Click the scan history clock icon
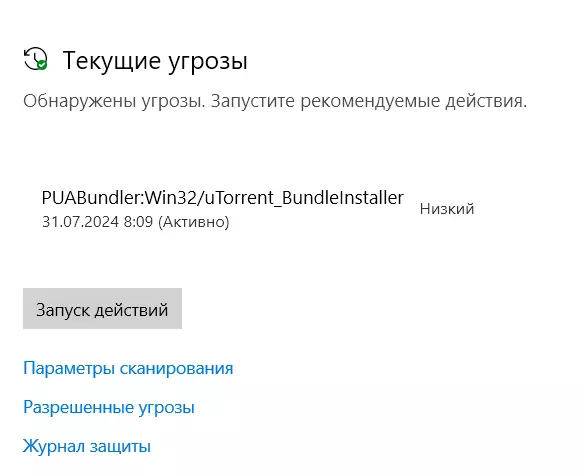 pos(35,59)
